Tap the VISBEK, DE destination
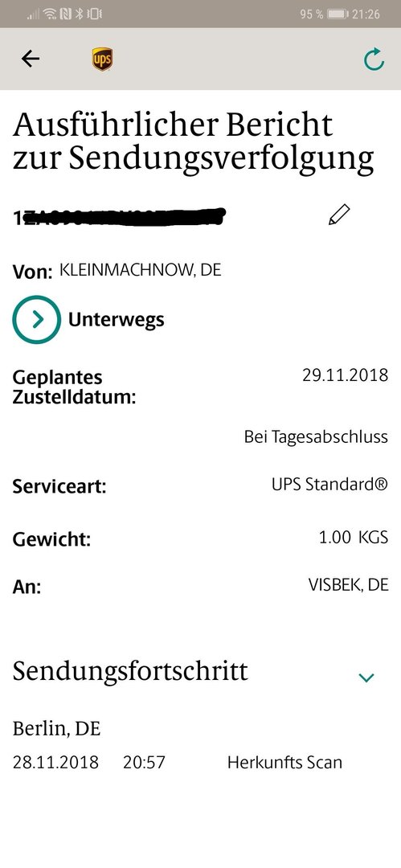Screen dimensions: 401x868 [349, 584]
